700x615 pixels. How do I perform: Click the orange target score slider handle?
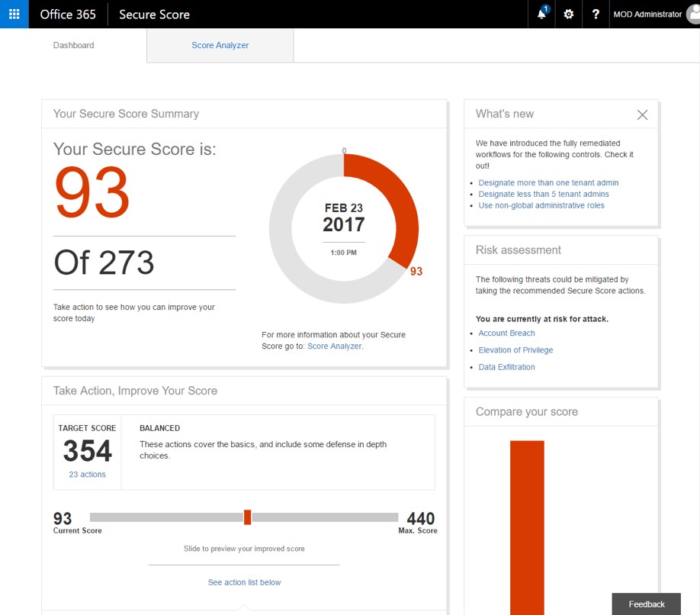coord(247,517)
